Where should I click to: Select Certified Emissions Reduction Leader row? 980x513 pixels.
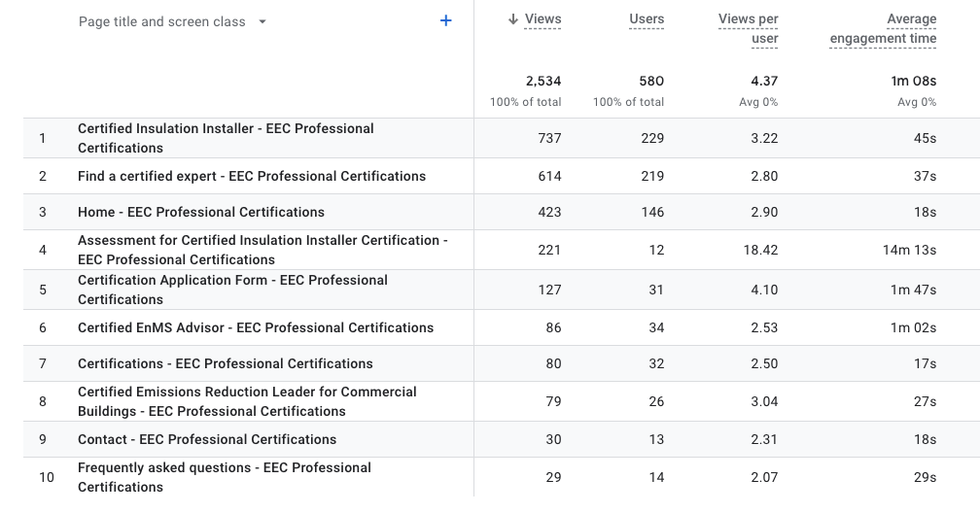(247, 401)
